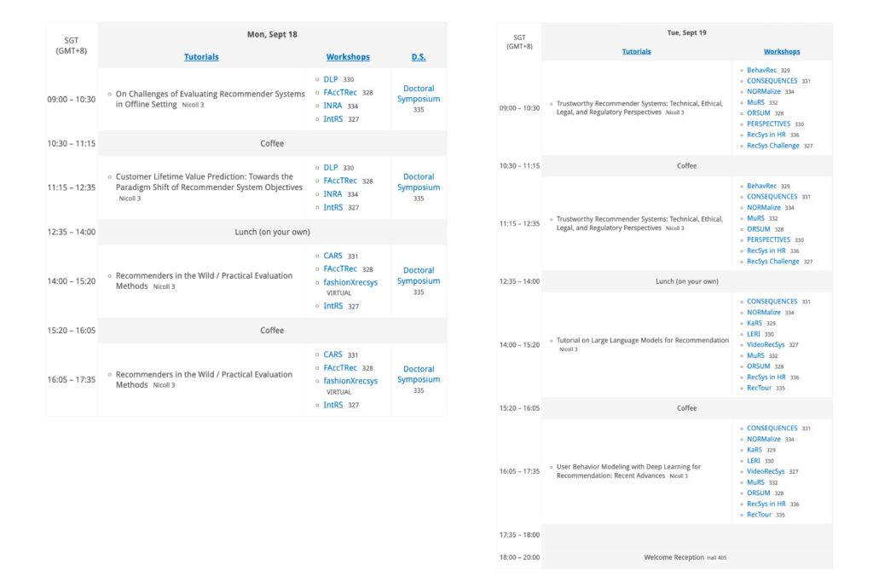Open BehavRec workshop in Tuesday 09:00 slot
The height and width of the screenshot is (588, 873).
761,70
